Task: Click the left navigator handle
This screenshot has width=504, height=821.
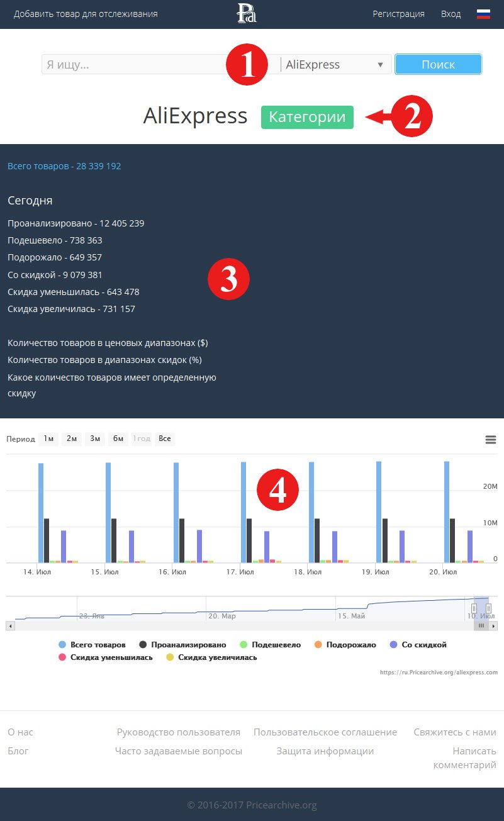Action: coord(475,608)
